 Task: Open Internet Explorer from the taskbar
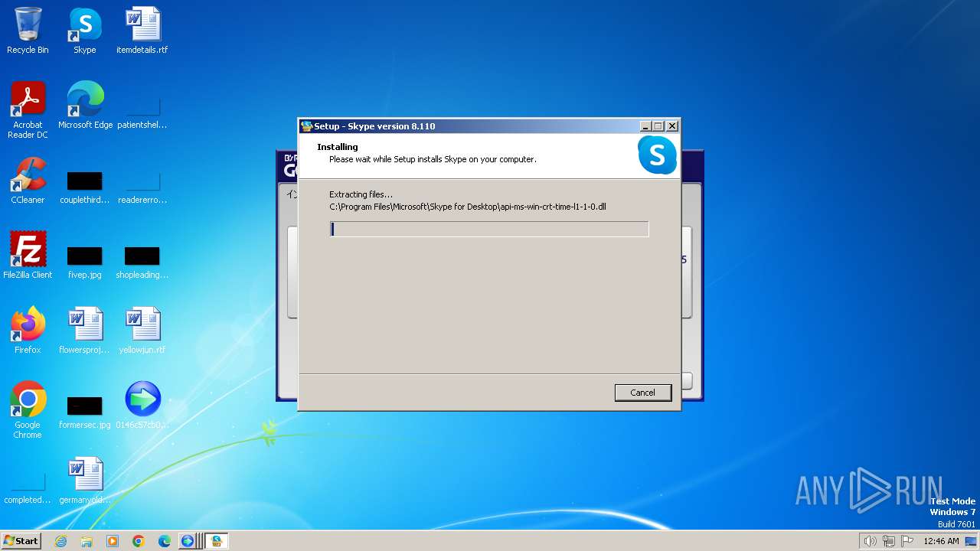pos(60,541)
